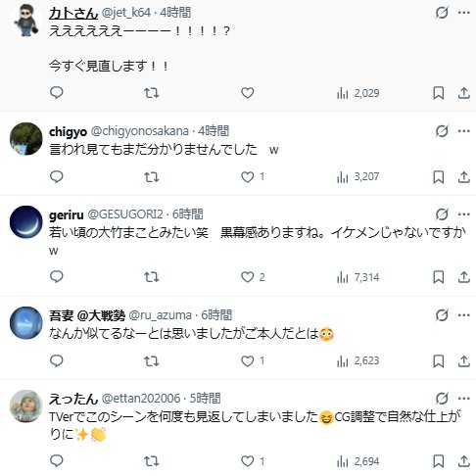
Task: Open more options on geriru's tweet
Action: pos(464,214)
